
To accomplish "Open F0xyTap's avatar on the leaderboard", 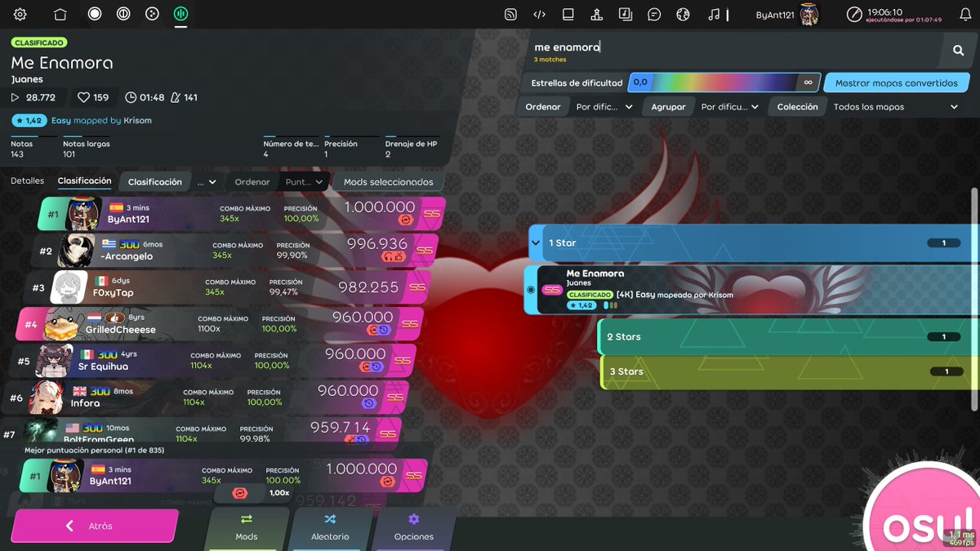I will click(x=69, y=287).
